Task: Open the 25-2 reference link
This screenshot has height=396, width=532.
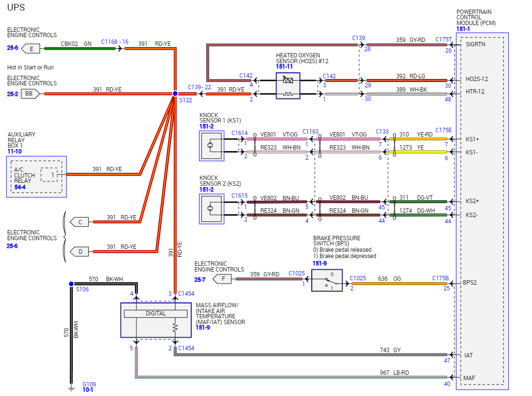Action: (x=13, y=94)
